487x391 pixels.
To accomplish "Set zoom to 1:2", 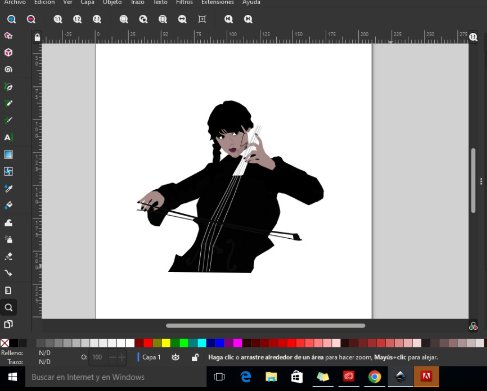I will (x=77, y=19).
